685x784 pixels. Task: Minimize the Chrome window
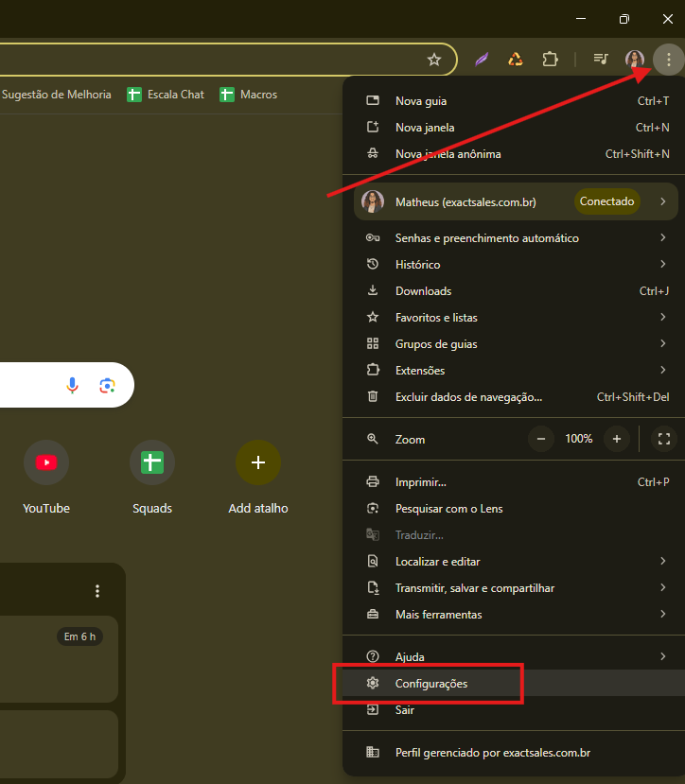581,19
